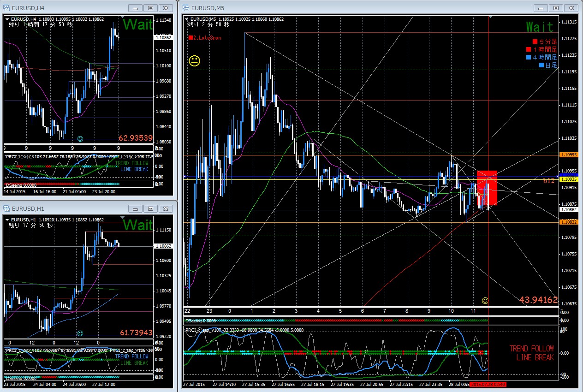Viewport: 583px width, 392px height.
Task: Click the green TREND FOLLOW text in H4 window
Action: coord(132,163)
